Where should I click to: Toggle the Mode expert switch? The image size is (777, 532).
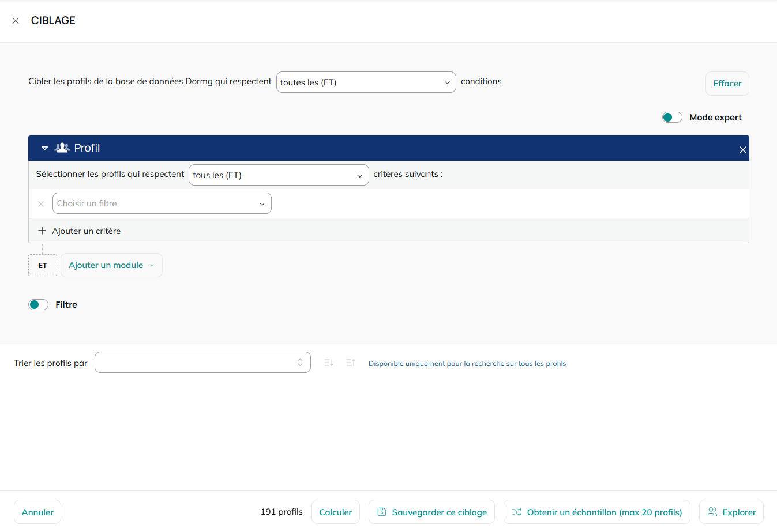pos(672,118)
